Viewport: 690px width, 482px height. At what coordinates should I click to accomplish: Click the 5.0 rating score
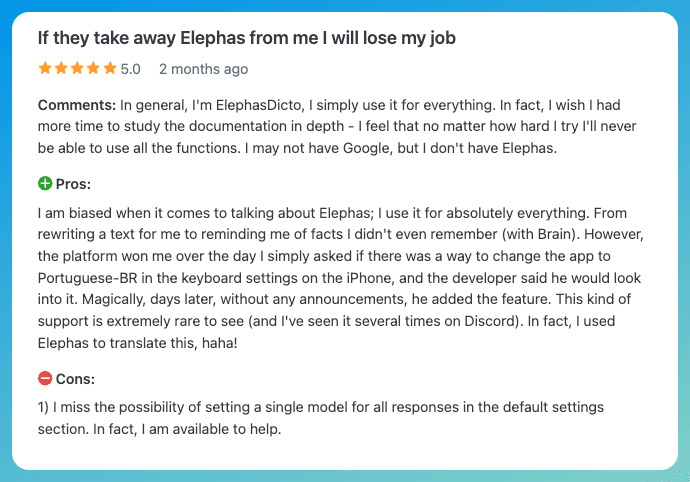tap(131, 70)
